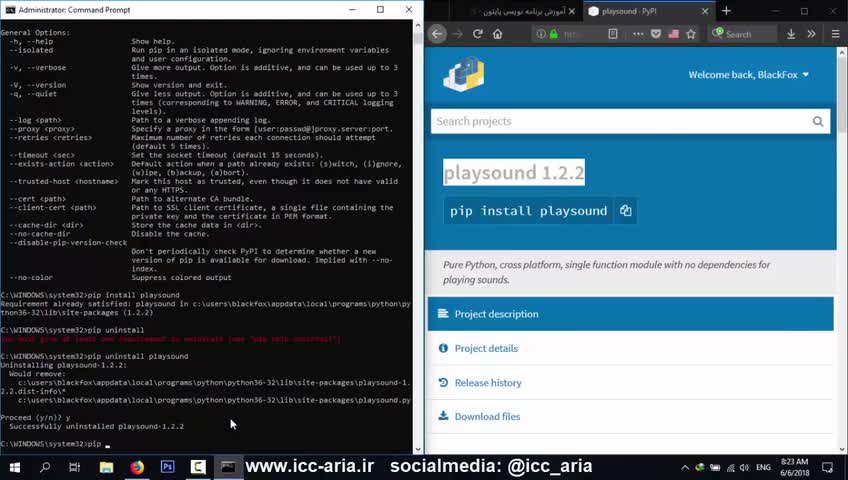The height and width of the screenshot is (480, 848).
Task: Open the Download files tab
Action: (631, 416)
